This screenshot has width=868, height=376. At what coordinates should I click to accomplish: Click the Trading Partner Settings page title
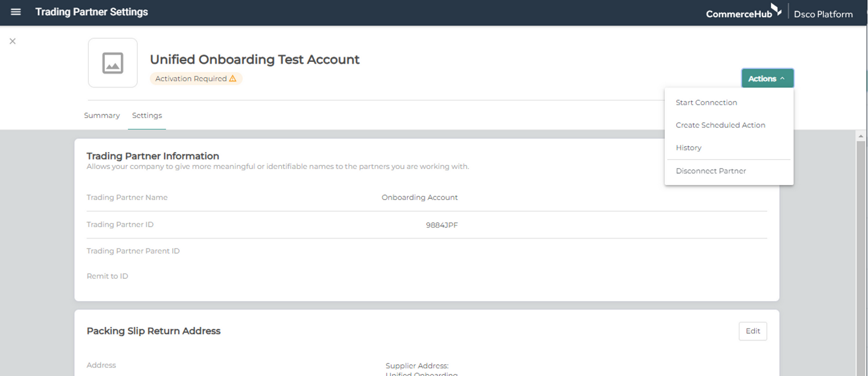[x=91, y=11]
